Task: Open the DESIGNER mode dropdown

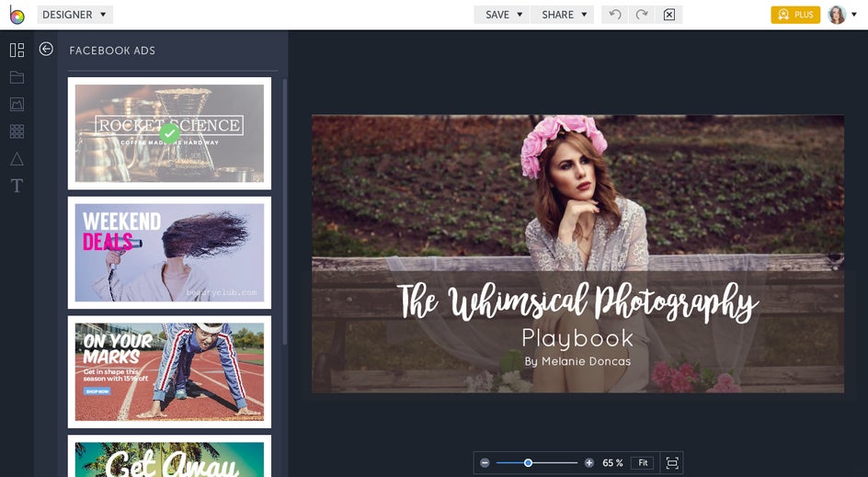Action: [74, 15]
